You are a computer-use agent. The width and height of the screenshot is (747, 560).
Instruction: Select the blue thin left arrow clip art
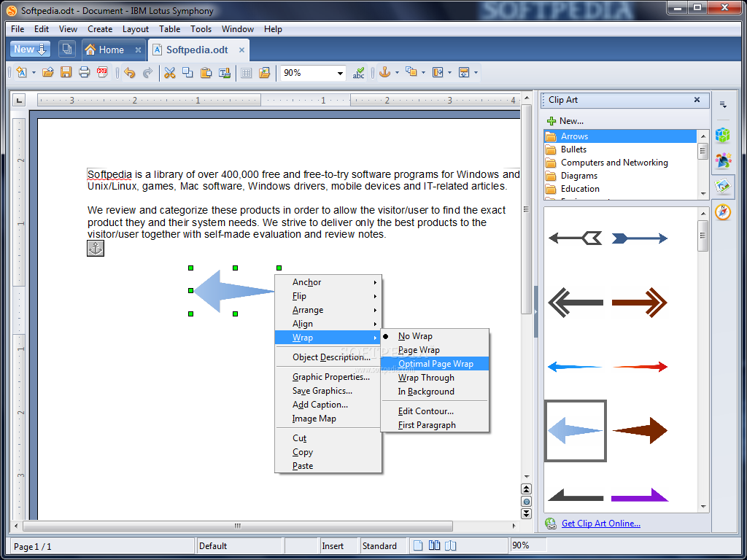click(575, 367)
